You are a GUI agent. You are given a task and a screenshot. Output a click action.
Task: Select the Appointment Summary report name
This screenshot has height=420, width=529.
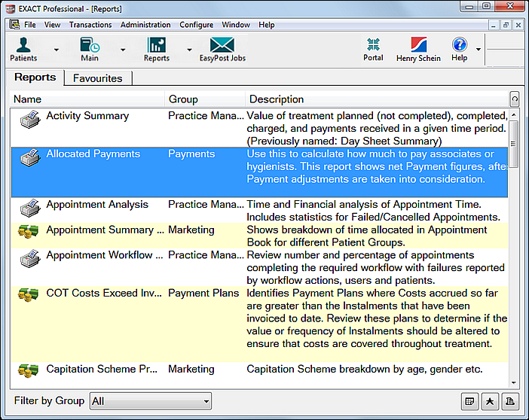click(x=105, y=230)
